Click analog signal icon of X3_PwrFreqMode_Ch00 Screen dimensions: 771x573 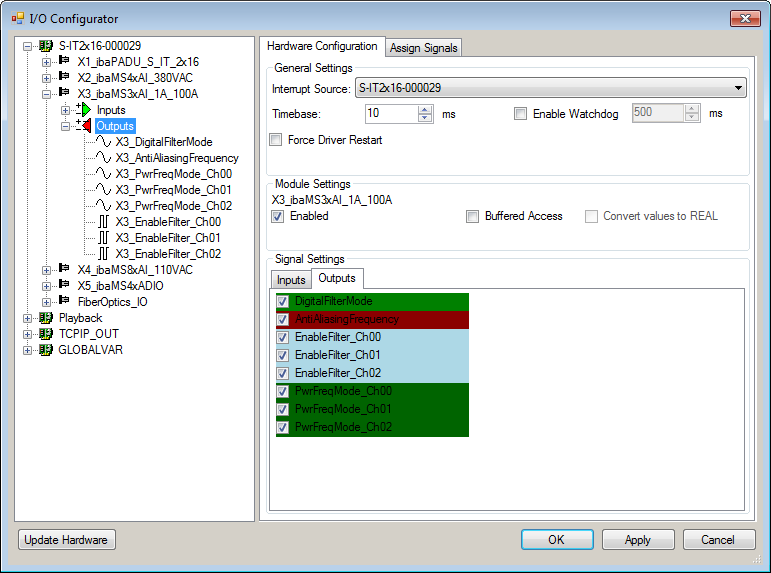tap(103, 174)
